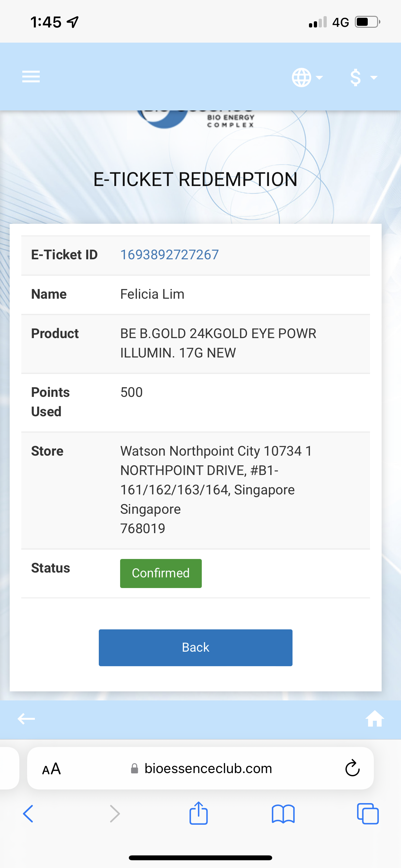The width and height of the screenshot is (401, 868).
Task: Click the dollar currency icon
Action: 355,77
